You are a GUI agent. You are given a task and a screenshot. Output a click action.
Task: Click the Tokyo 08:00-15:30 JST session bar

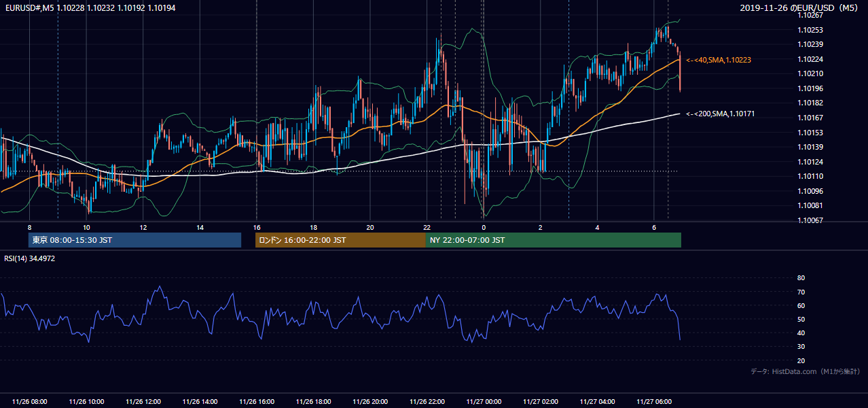coord(134,240)
